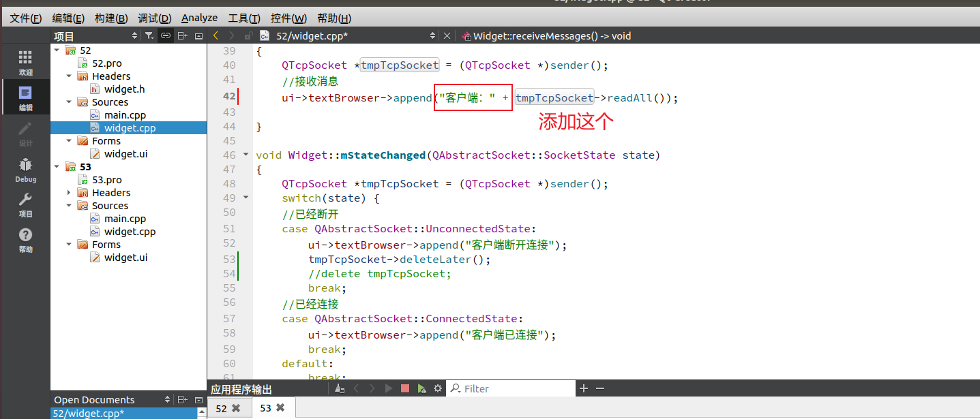The image size is (980, 419).
Task: Open the 设计 (Design) mode
Action: pyautogui.click(x=25, y=134)
